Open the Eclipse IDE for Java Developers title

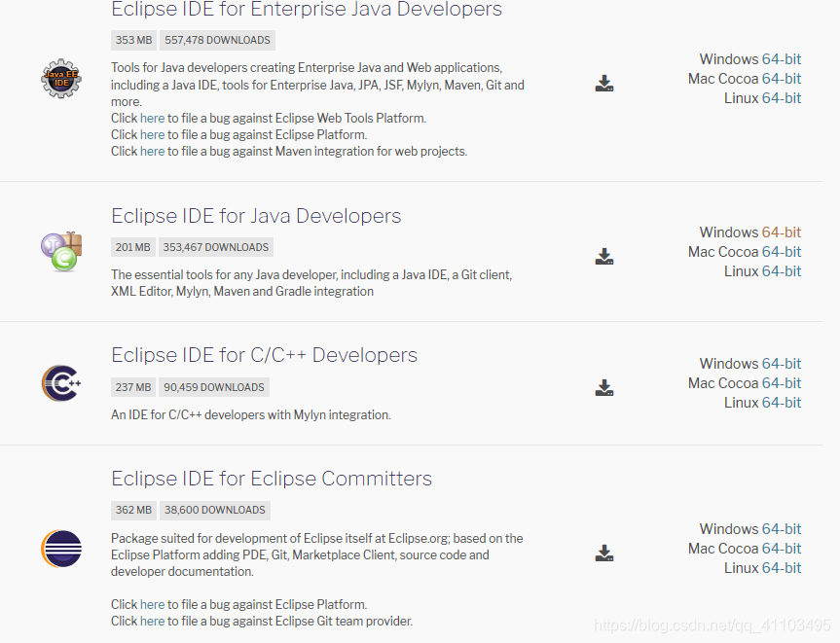click(255, 216)
